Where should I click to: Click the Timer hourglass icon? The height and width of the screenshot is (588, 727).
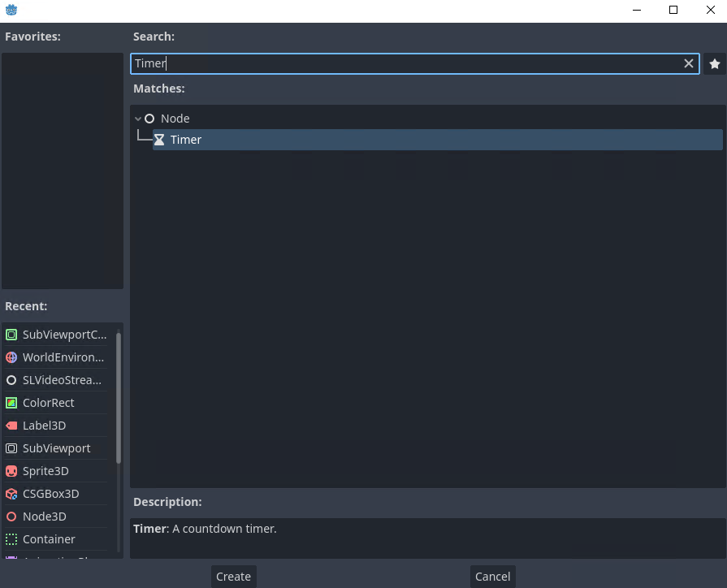click(159, 140)
